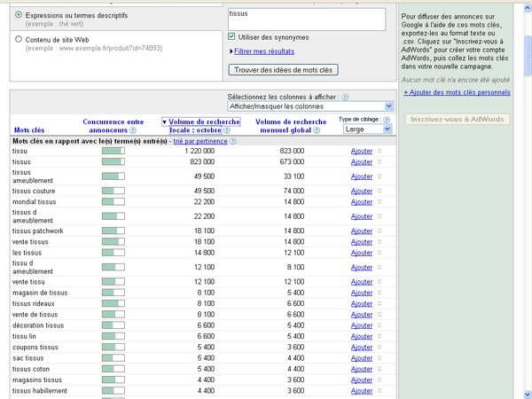This screenshot has width=532, height=399.
Task: Click 'Trouver des idées de mots clés' button
Action: click(x=283, y=69)
